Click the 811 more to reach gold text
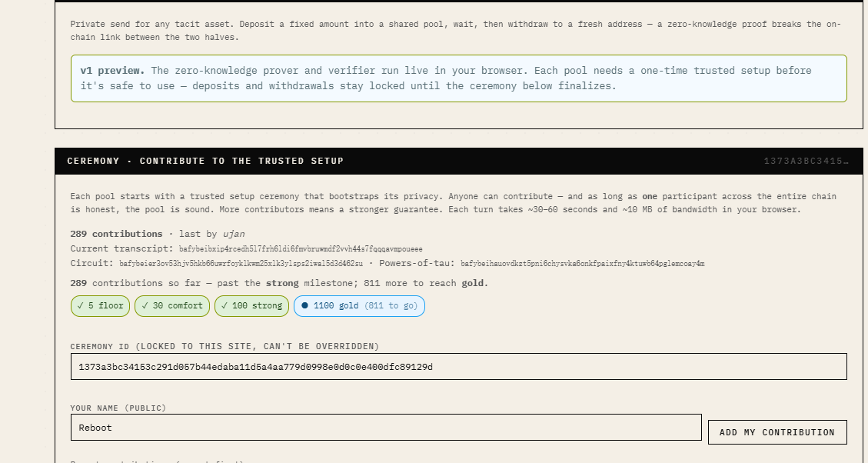868x463 pixels. [x=426, y=283]
